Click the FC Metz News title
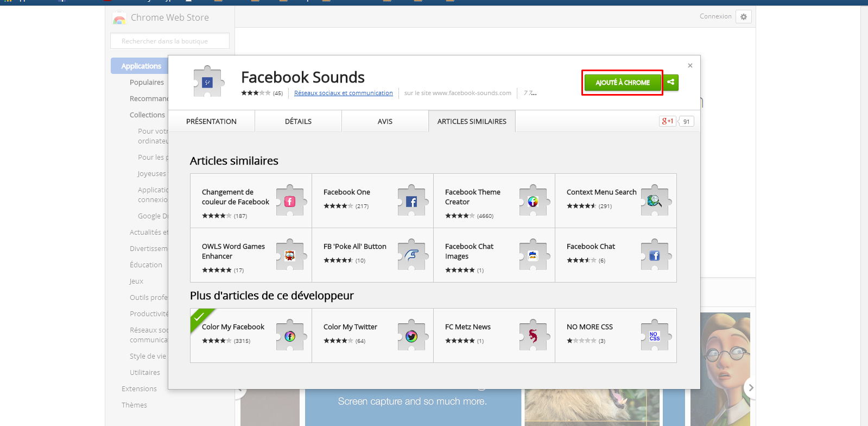The width and height of the screenshot is (868, 426). coord(468,327)
